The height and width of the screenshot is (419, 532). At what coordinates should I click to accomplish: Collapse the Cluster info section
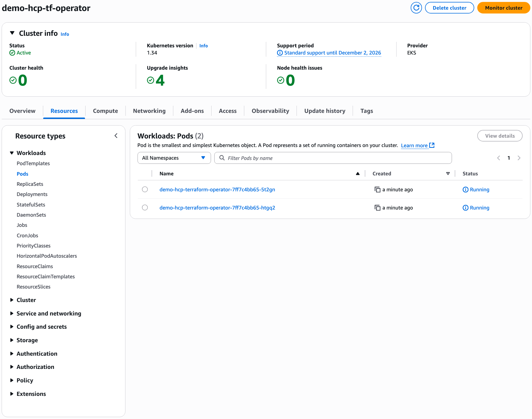pos(12,33)
